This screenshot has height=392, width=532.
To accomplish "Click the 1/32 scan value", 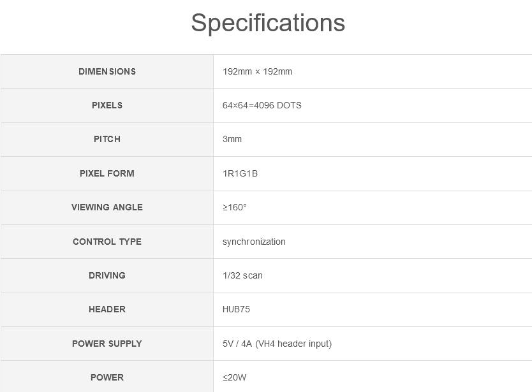I will point(242,276).
